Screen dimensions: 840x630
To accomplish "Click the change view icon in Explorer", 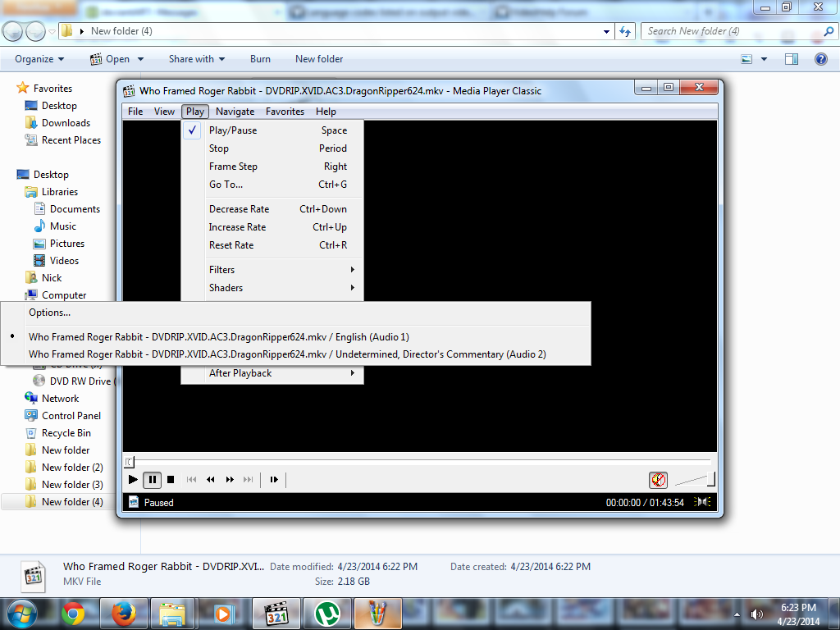I will (746, 59).
